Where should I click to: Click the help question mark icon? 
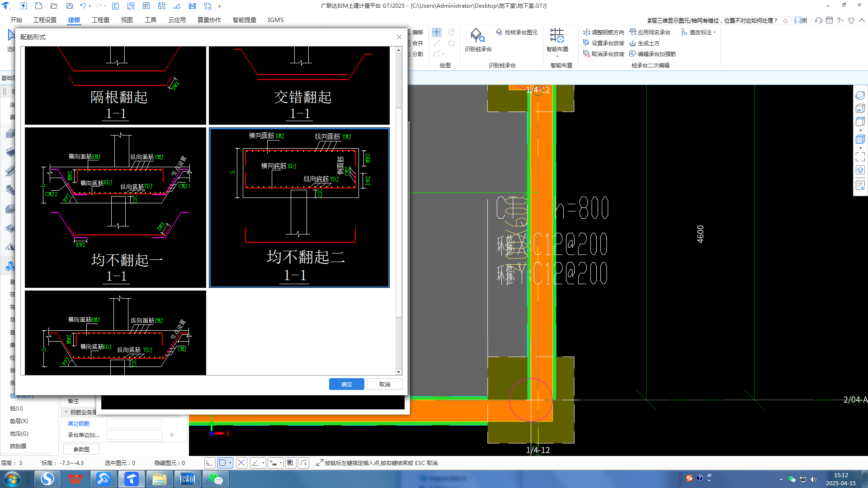[840, 20]
